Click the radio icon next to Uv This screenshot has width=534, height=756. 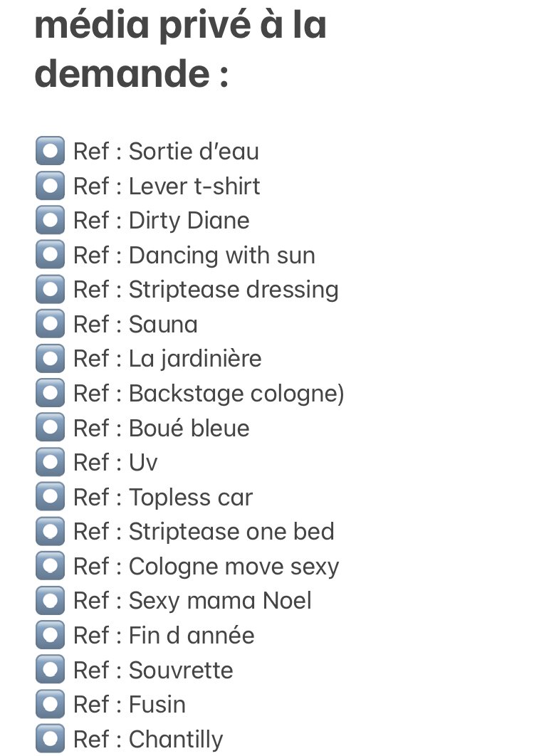[50, 462]
